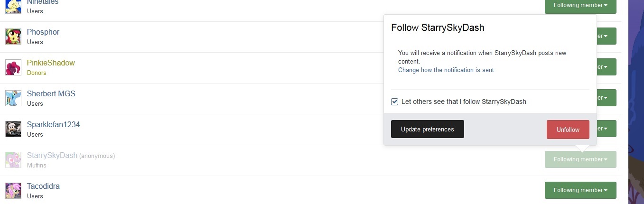
Task: Toggle 'Let others see that I follow' checkbox
Action: pyautogui.click(x=394, y=102)
